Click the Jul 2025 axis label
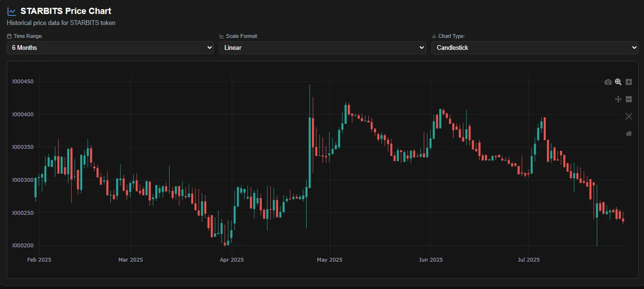644x289 pixels. click(x=529, y=260)
